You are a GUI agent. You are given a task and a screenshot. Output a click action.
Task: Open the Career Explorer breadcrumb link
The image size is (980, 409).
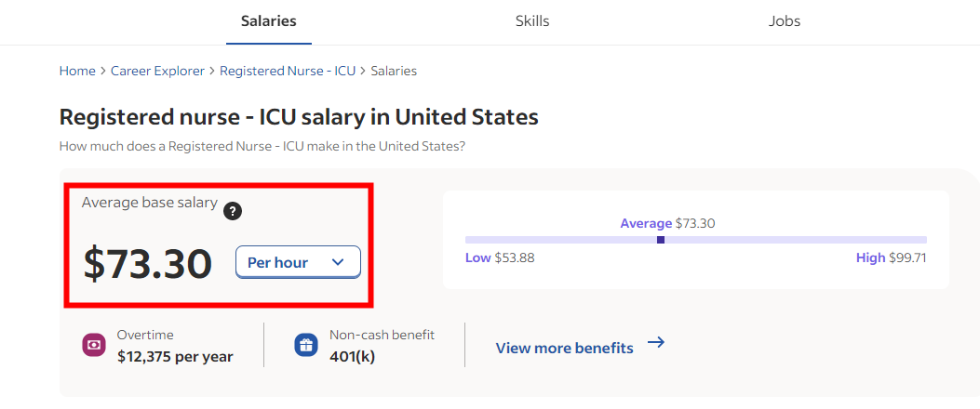pos(157,72)
